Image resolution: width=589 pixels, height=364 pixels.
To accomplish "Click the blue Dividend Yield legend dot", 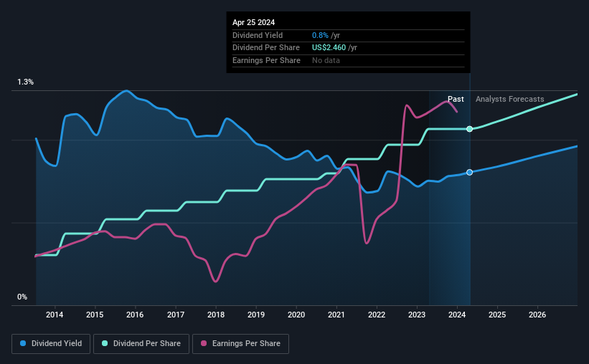I will [23, 343].
